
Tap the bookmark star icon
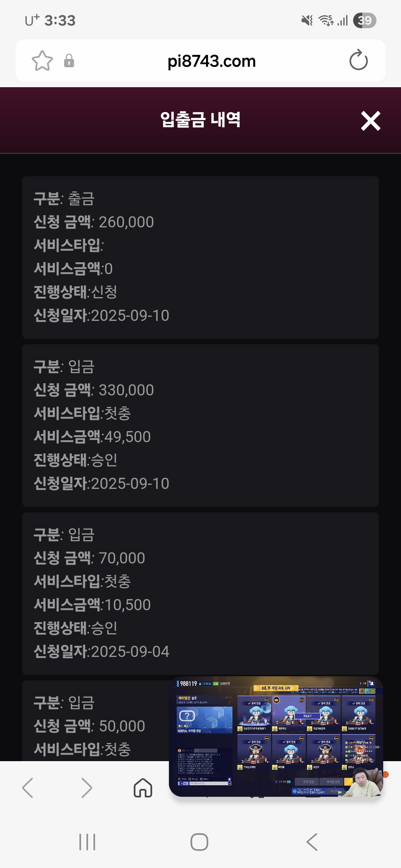pos(42,61)
